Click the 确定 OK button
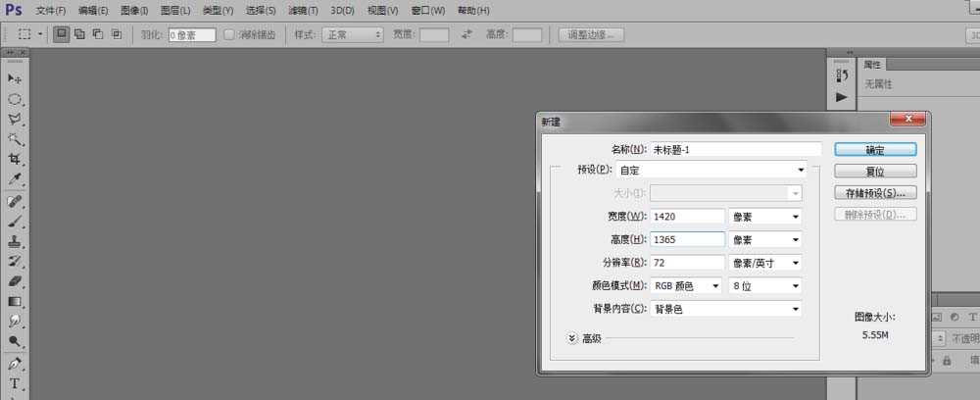Viewport: 980px width, 400px height. (x=875, y=150)
